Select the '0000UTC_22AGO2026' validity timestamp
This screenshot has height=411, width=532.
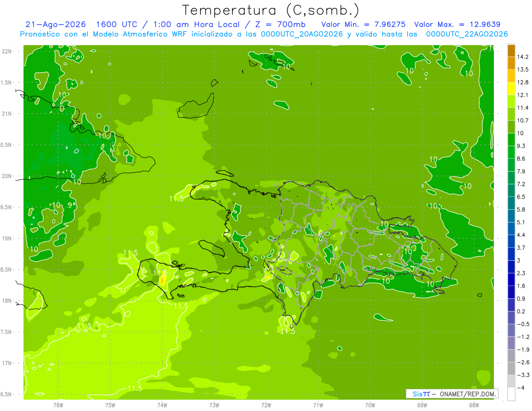click(x=467, y=34)
